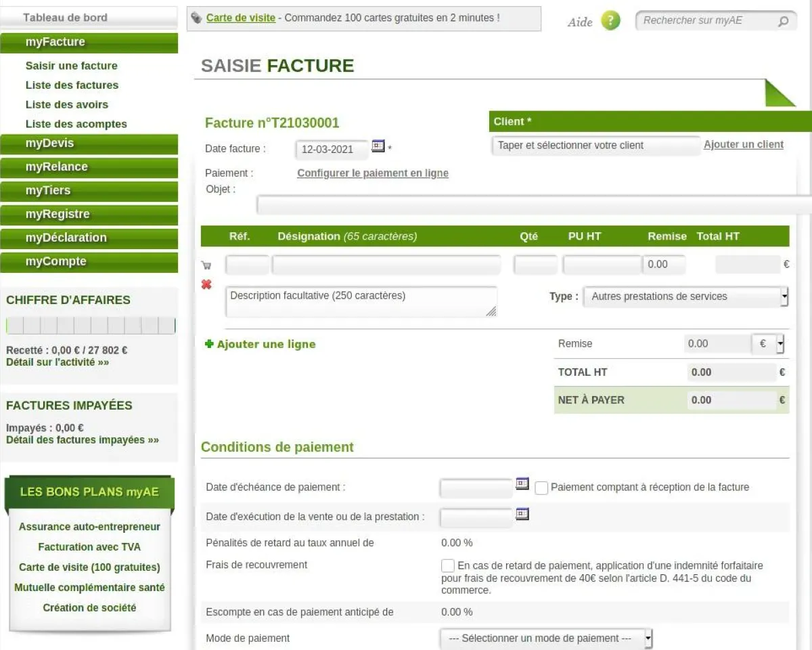Image resolution: width=812 pixels, height=650 pixels.
Task: Open the Date facture calendar picker
Action: [378, 146]
